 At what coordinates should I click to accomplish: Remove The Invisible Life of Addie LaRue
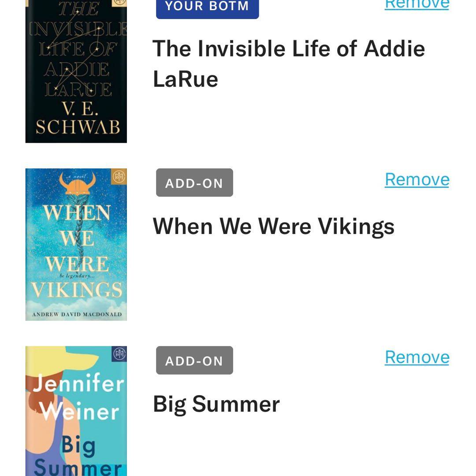416,4
